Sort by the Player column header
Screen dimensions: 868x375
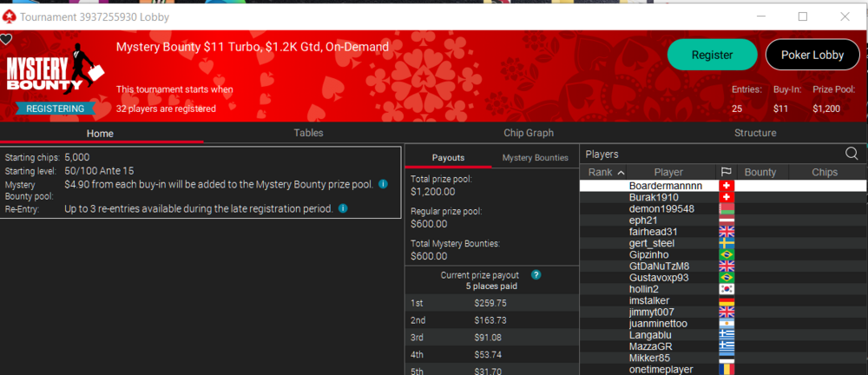668,173
